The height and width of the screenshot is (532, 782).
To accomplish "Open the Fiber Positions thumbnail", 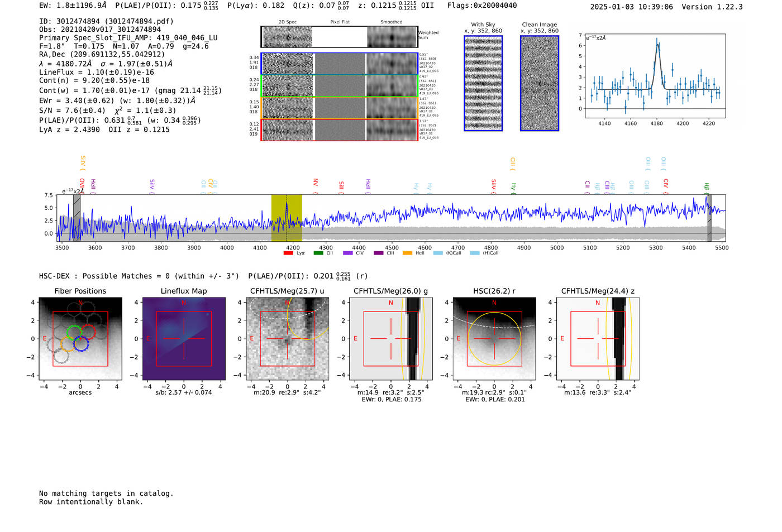I will point(80,339).
